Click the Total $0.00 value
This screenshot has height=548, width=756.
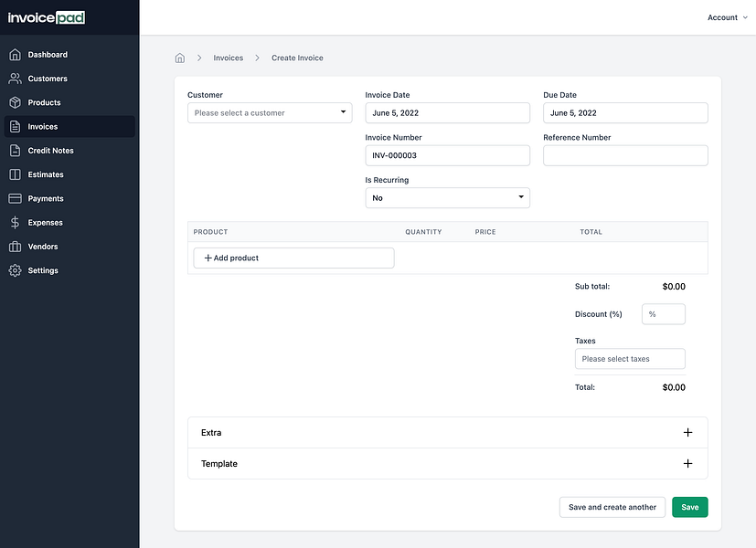click(674, 387)
